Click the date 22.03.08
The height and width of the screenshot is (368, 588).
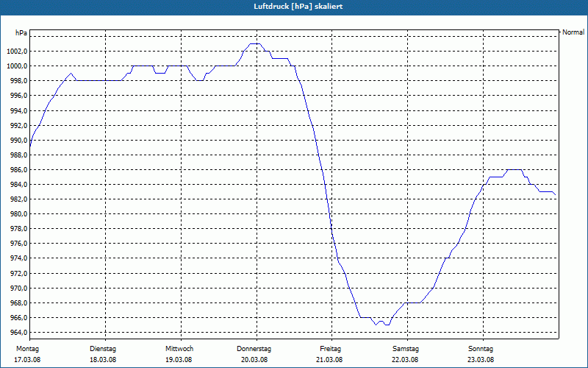point(405,360)
